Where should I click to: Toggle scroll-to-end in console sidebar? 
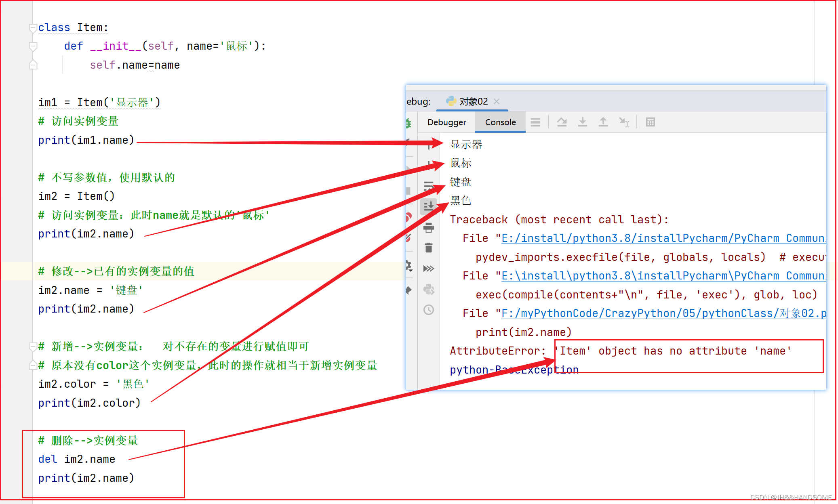coord(429,207)
